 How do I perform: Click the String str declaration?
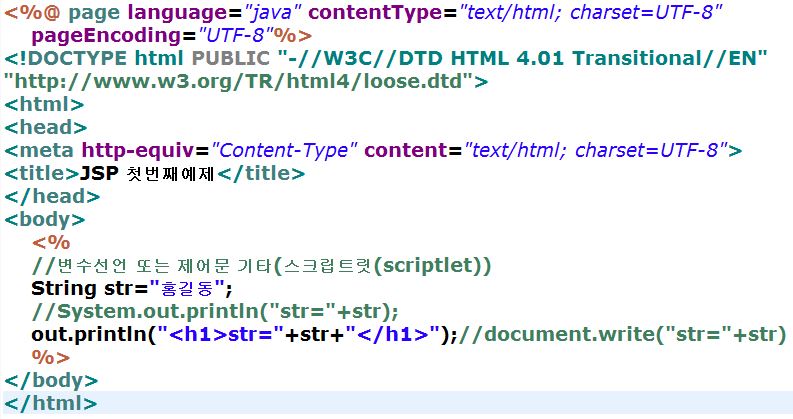tap(131, 289)
